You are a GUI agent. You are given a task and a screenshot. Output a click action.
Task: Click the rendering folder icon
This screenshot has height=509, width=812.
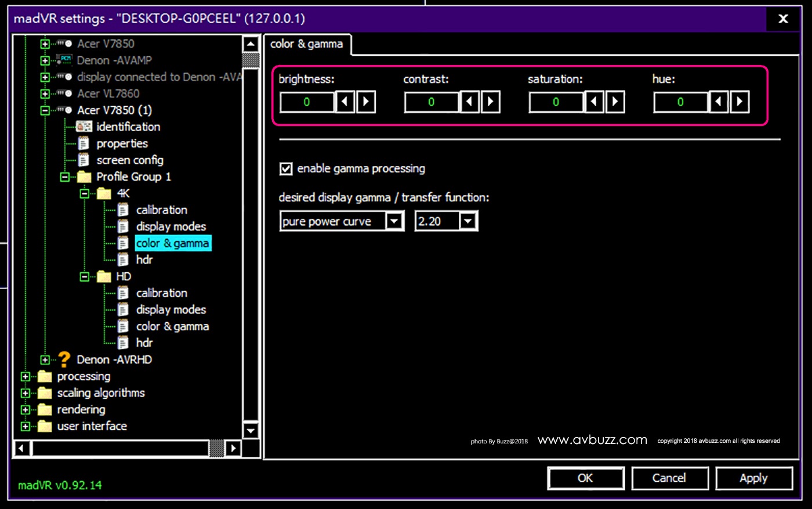pos(45,410)
